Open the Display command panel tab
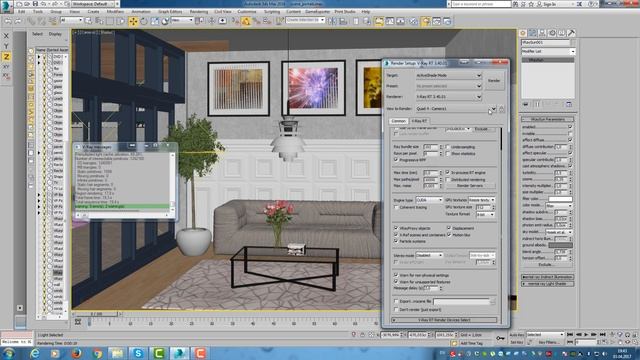Viewport: 640px width, 360px height. point(562,33)
